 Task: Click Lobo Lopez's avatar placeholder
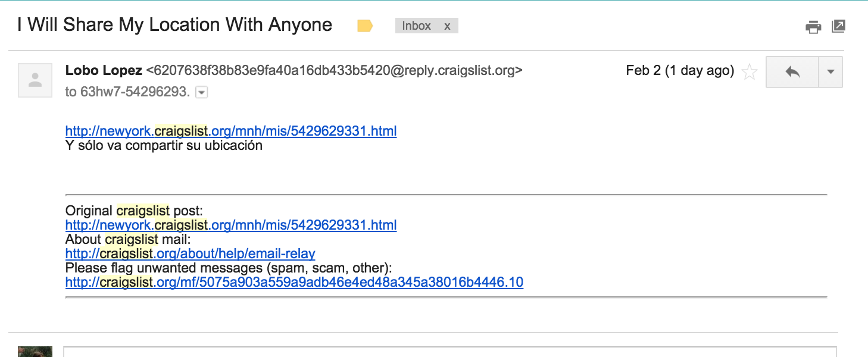point(36,80)
